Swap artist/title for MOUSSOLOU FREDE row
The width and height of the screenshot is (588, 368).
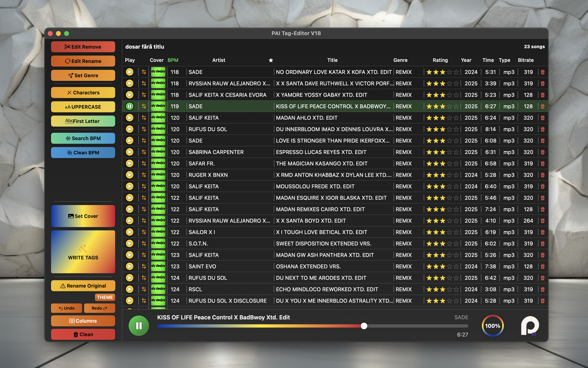[x=144, y=186]
